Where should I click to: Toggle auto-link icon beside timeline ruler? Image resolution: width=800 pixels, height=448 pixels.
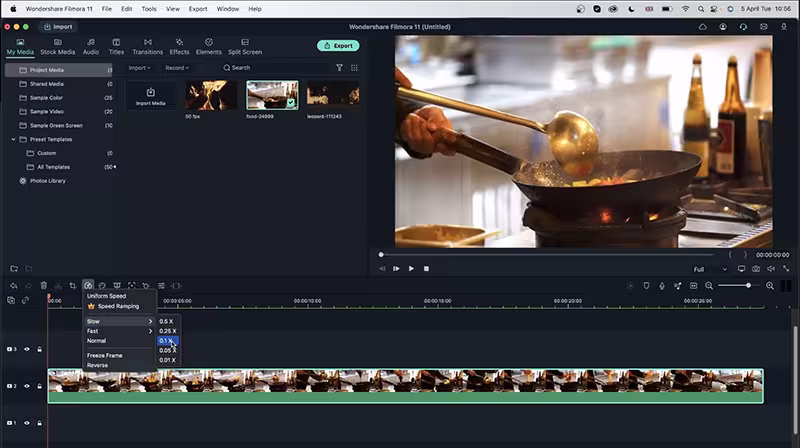[26, 300]
